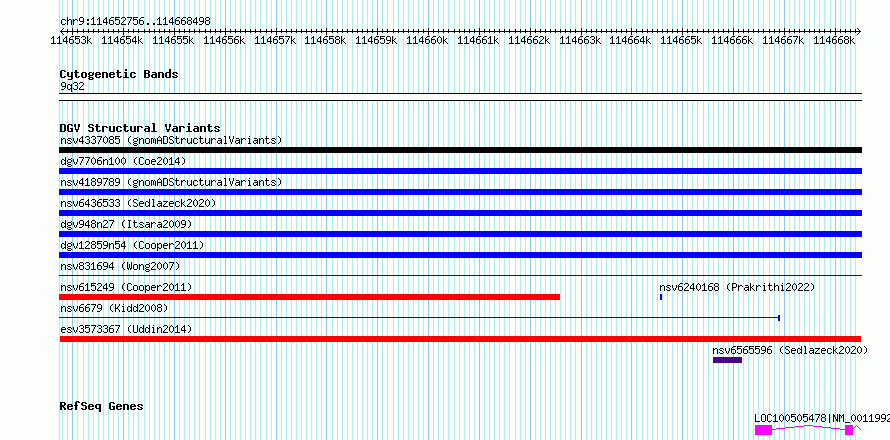Open the nsv4189789 (gnomADStructuralVariants) label
This screenshot has width=890, height=440.
coord(171,182)
